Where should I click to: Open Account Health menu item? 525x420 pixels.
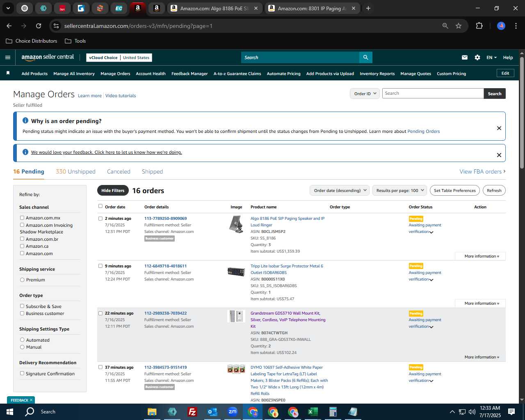pyautogui.click(x=151, y=74)
